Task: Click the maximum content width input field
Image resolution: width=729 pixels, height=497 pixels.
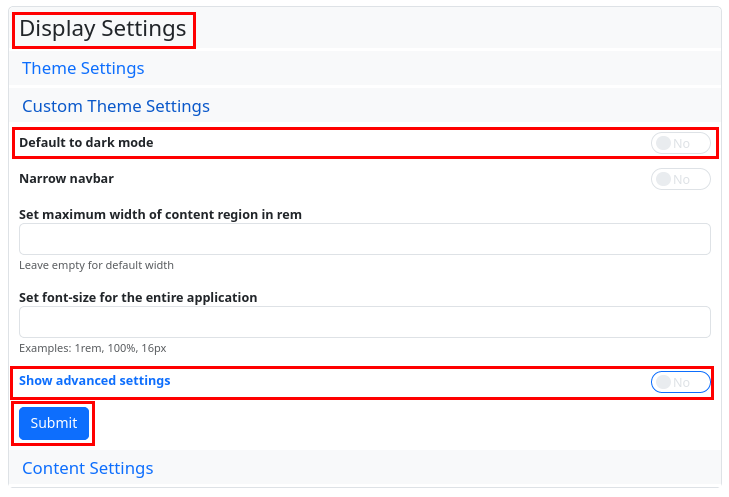Action: pyautogui.click(x=364, y=239)
